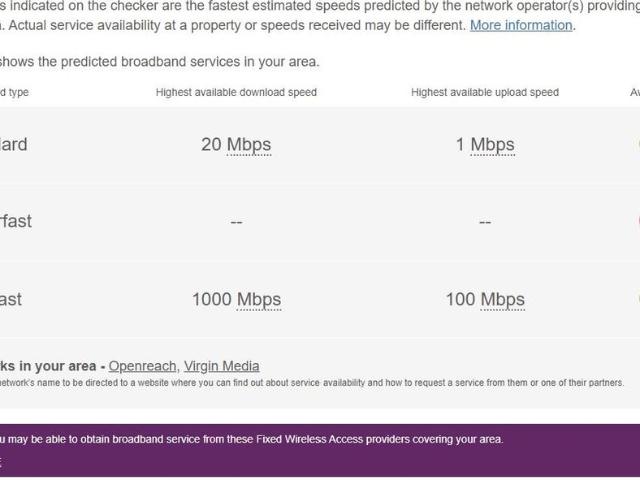Screen dimensions: 640x480
Task: Click Mbps abbreviation beside 1 upload
Action: [x=493, y=145]
